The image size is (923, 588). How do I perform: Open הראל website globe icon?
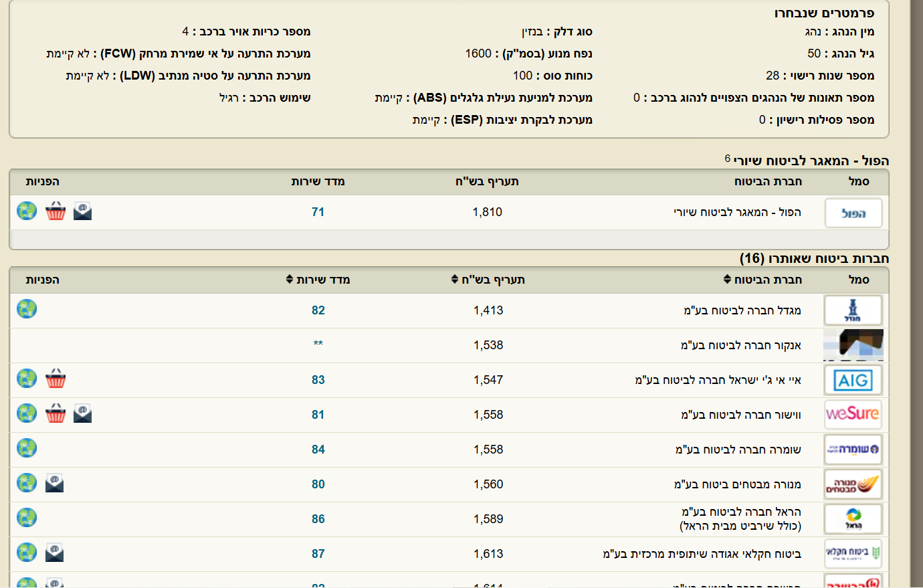click(27, 518)
